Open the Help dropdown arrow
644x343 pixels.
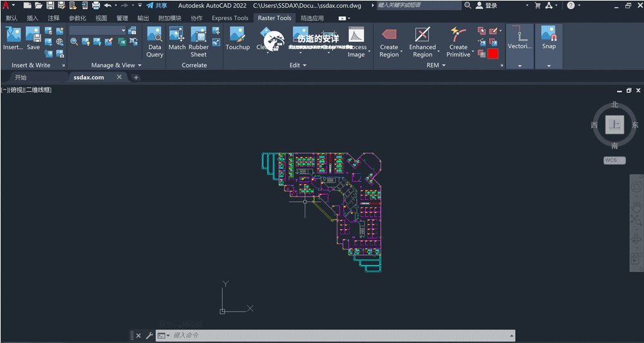[x=579, y=6]
